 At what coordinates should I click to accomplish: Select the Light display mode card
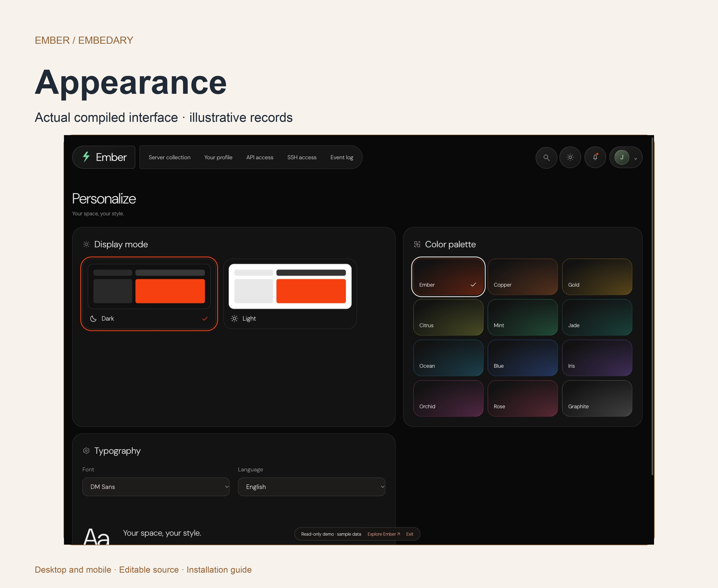click(x=290, y=294)
